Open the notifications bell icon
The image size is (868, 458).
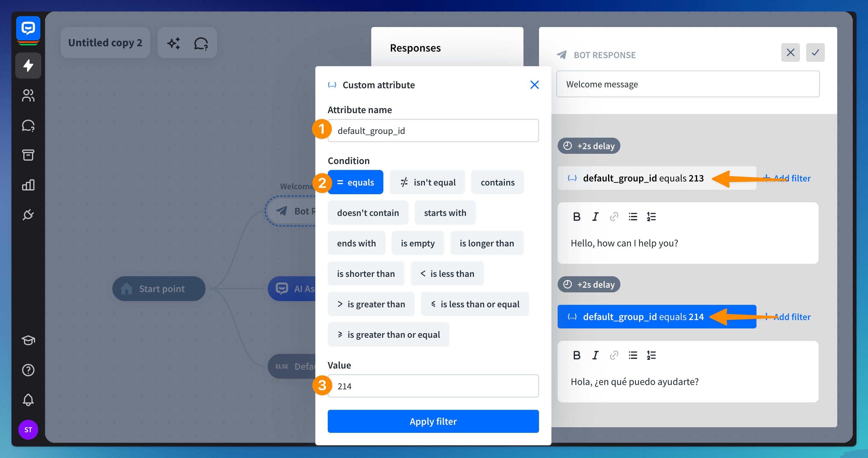(x=28, y=400)
